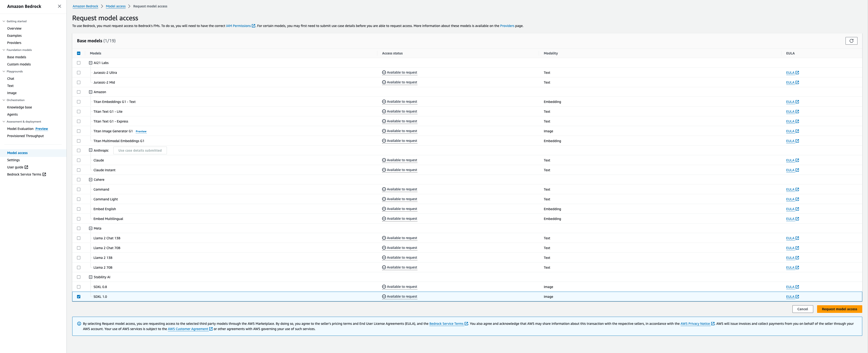Click the status icon in the Llama 2 Chat 13B row
This screenshot has height=353, width=868.
point(384,238)
